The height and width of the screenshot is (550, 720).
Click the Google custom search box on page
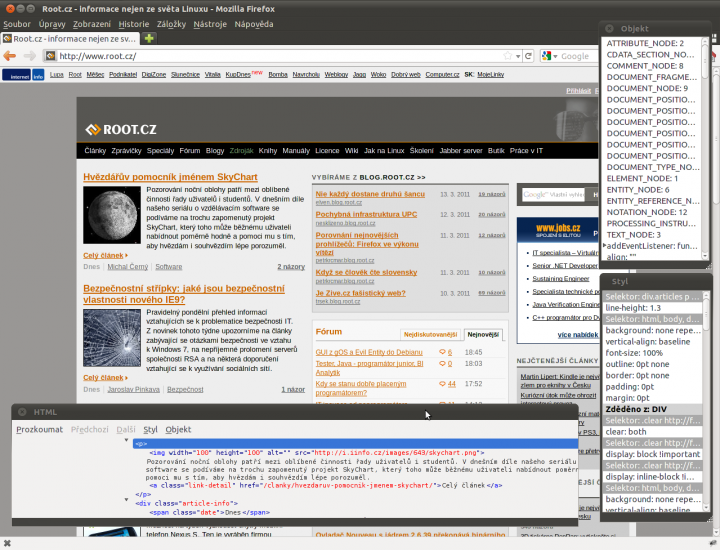coord(553,195)
